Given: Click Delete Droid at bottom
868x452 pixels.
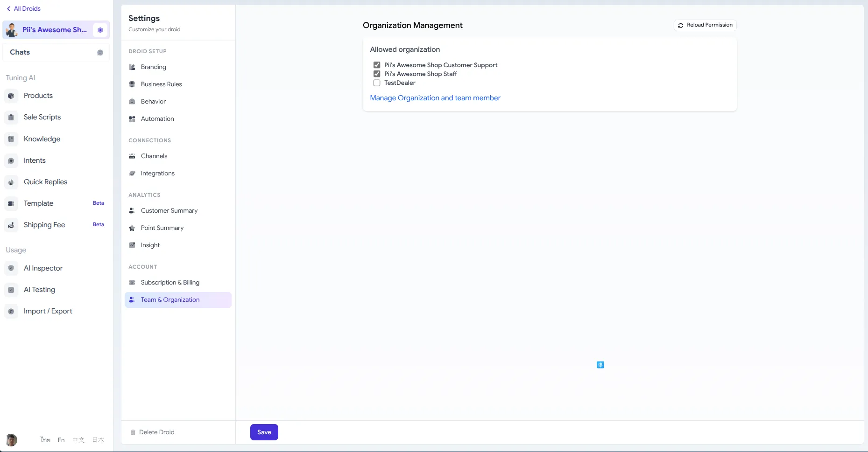Looking at the screenshot, I should pyautogui.click(x=156, y=432).
